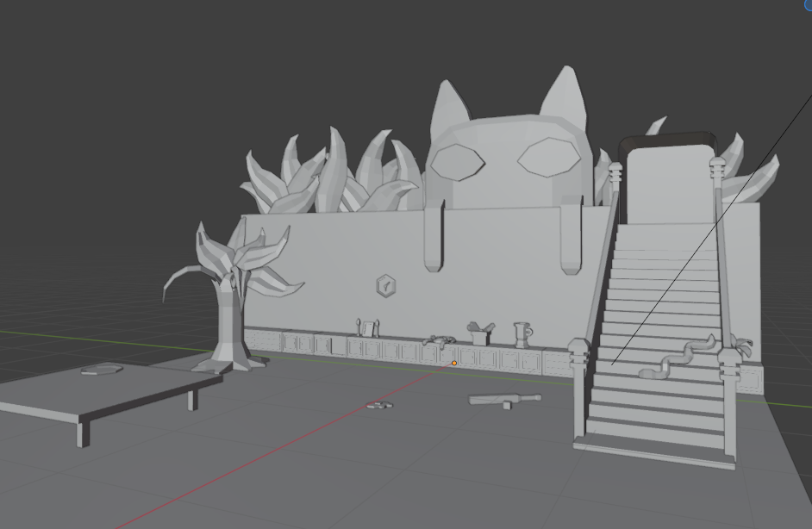Click the orange object origin dot
The height and width of the screenshot is (529, 812).
click(x=454, y=363)
